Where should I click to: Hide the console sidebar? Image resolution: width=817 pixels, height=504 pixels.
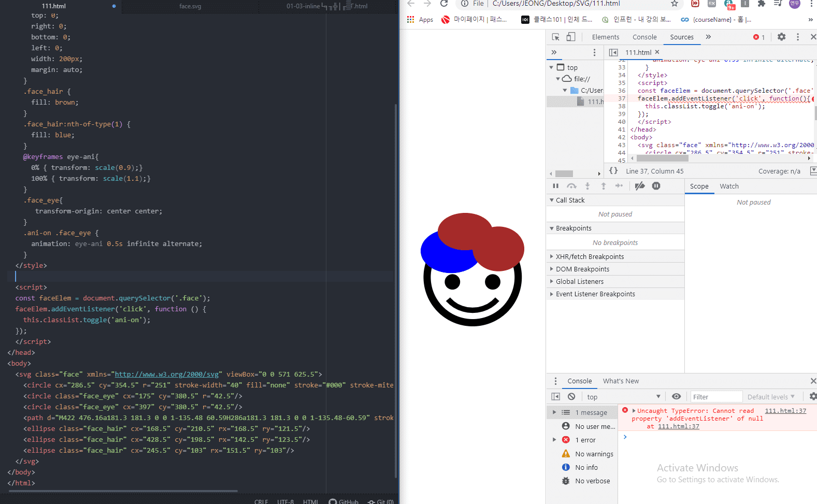pos(556,396)
